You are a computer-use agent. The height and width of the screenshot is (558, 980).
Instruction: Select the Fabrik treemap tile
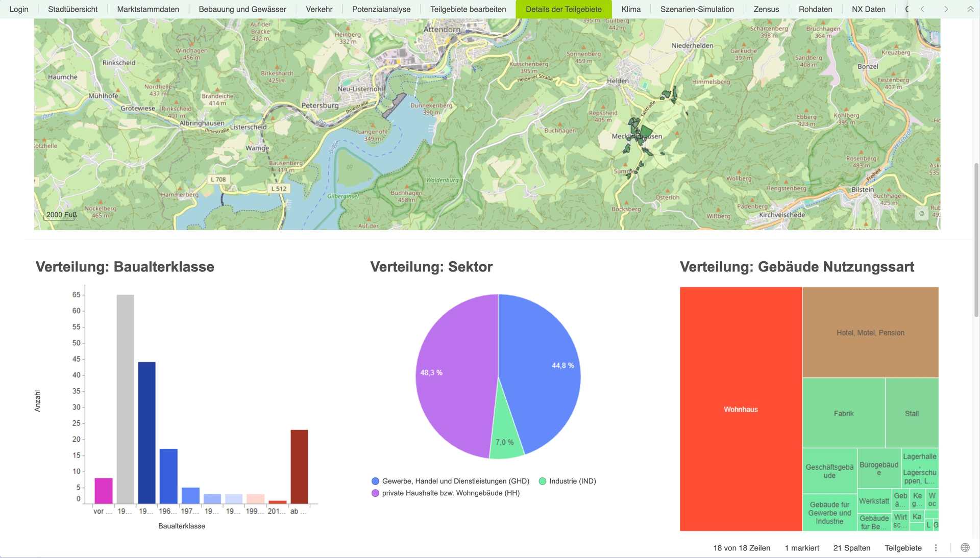tap(844, 413)
